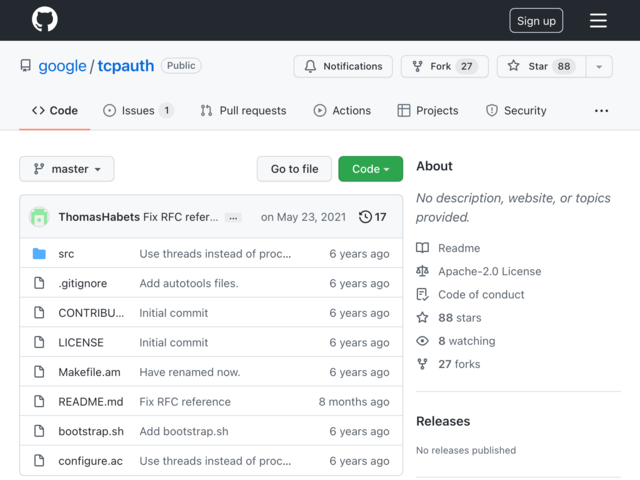The height and width of the screenshot is (480, 640).
Task: Click the CONTRIBU... file icon
Action: (x=39, y=313)
